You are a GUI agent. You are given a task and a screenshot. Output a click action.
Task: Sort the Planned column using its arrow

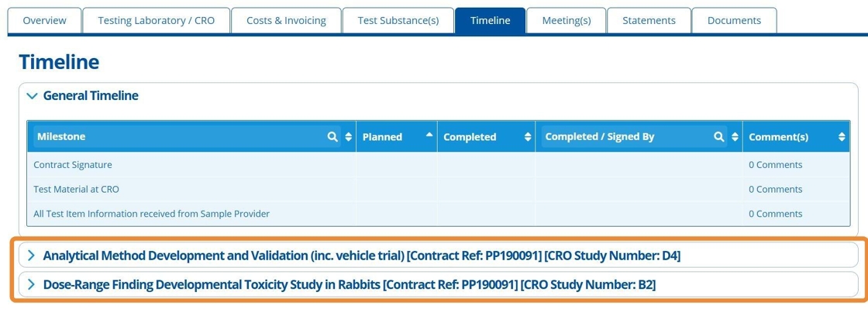(x=429, y=136)
